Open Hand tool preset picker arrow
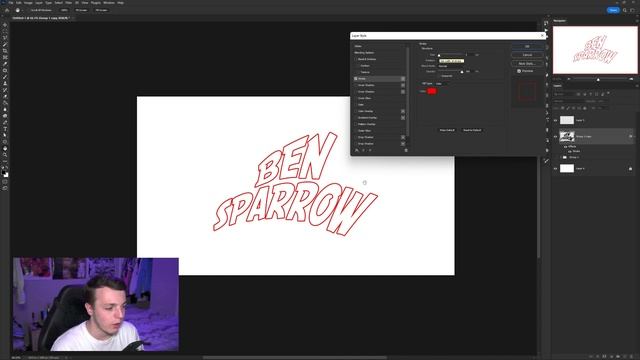Screen dimensions: 640x360 tap(22, 10)
